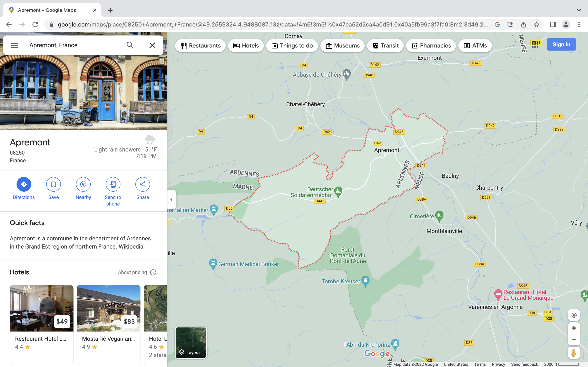Send Apremont to phone icon
This screenshot has width=588, height=367.
point(113,184)
